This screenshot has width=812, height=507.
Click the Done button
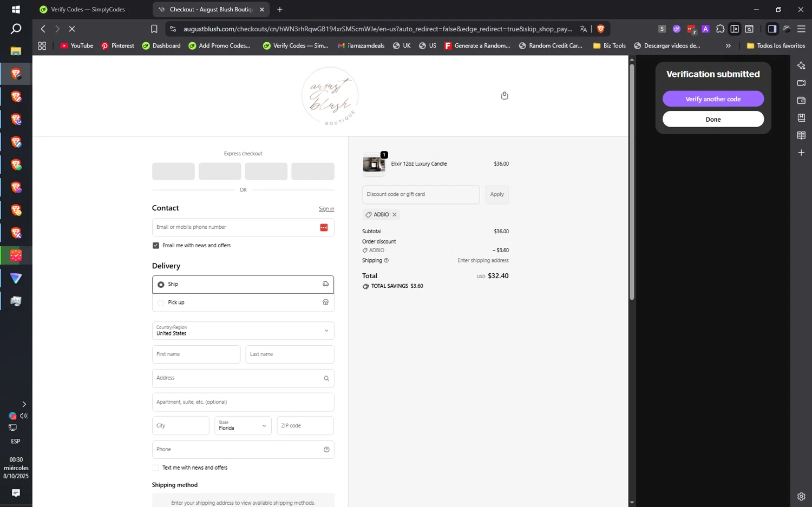(x=713, y=120)
